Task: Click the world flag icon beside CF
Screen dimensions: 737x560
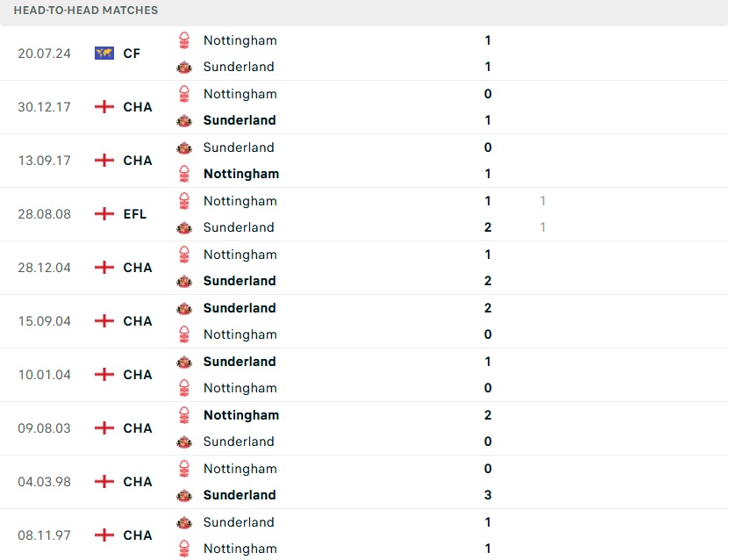Action: tap(104, 54)
